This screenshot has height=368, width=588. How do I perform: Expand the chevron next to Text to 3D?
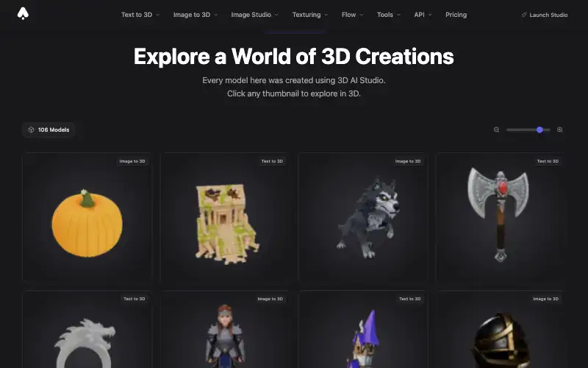pos(157,15)
